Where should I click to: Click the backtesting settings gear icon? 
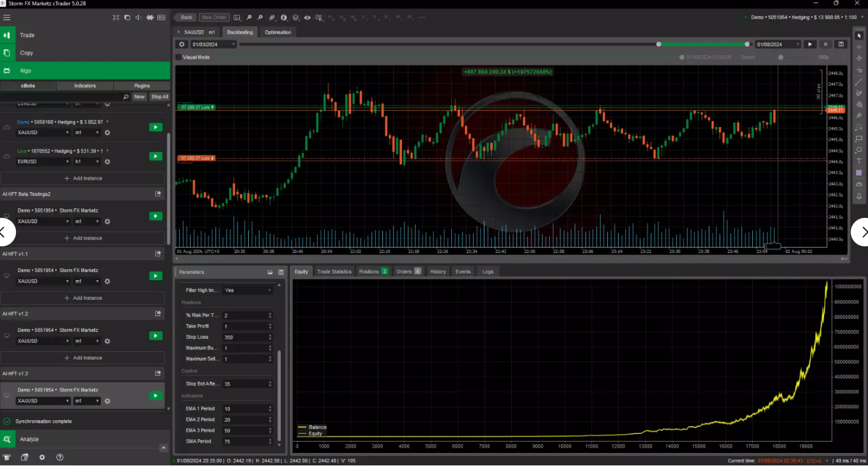coord(182,45)
